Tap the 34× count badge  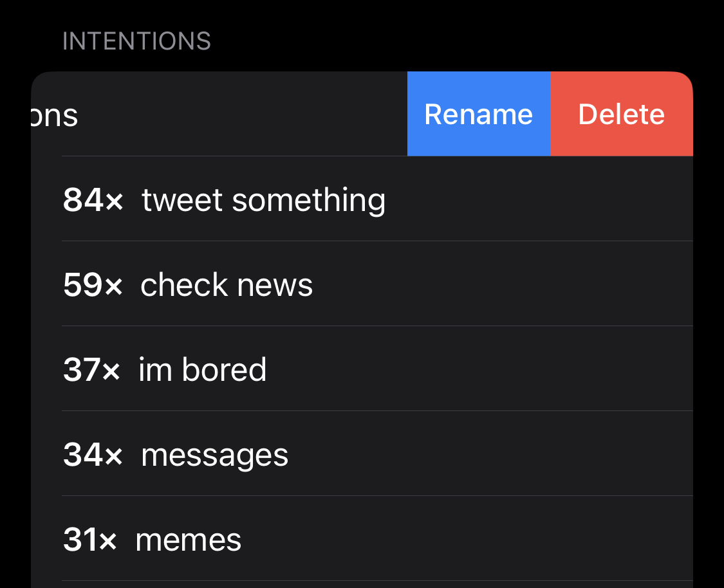93,455
